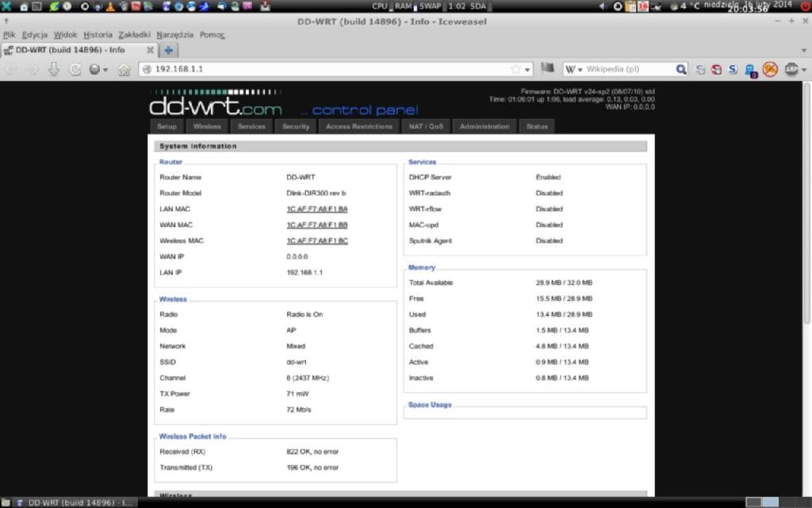Switch to the Services tab
This screenshot has width=812, height=508.
251,126
